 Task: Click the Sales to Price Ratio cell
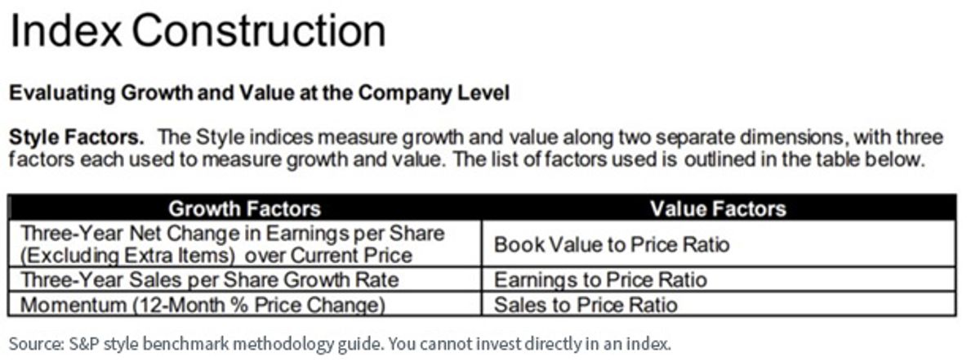(719, 305)
